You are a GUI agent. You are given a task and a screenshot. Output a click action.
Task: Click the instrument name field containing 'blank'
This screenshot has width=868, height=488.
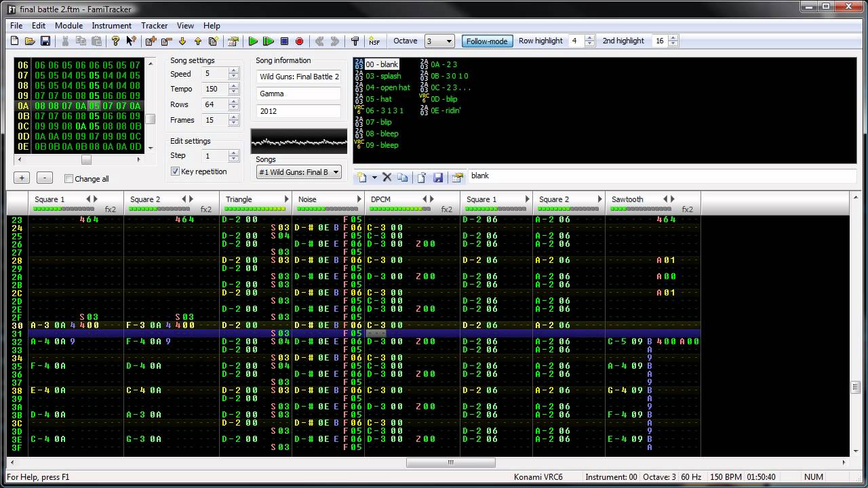coord(662,176)
